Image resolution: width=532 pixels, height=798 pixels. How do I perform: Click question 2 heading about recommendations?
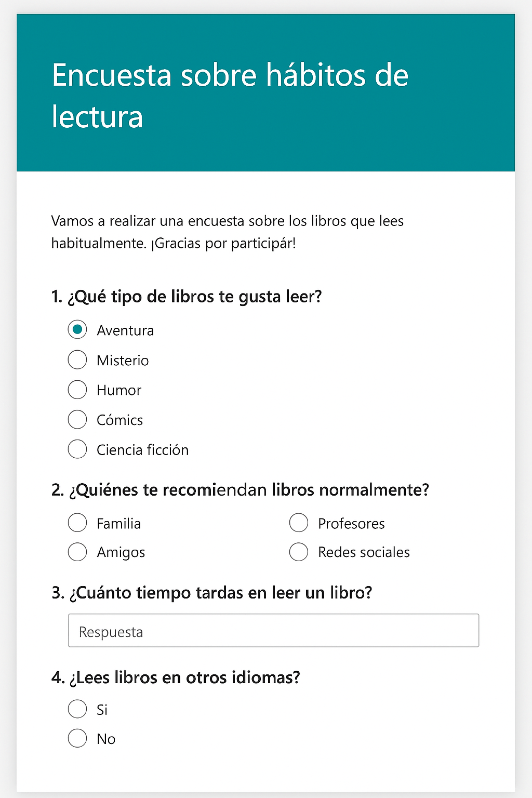(x=240, y=490)
